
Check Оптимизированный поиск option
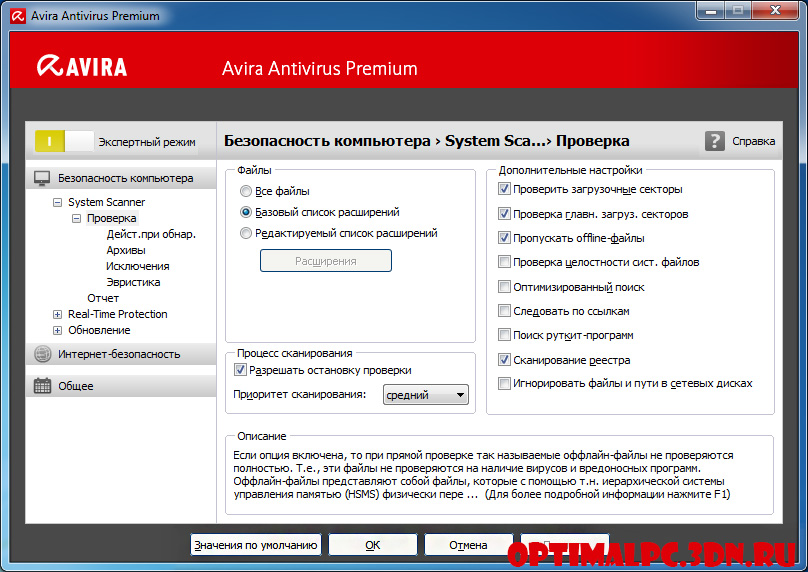tap(504, 287)
